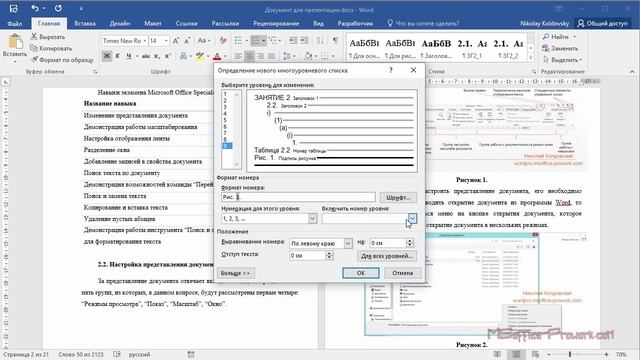Expand the styles gallery
640x360 pixels.
pos(531,58)
